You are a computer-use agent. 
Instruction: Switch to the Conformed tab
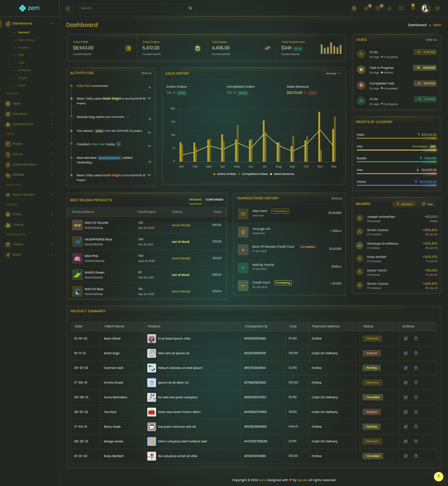point(214,200)
